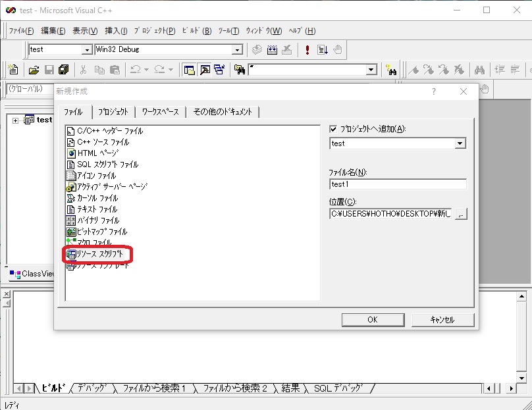Switch to the Workspaces tab in dialog
Viewport: 532px width, 410px height.
160,112
